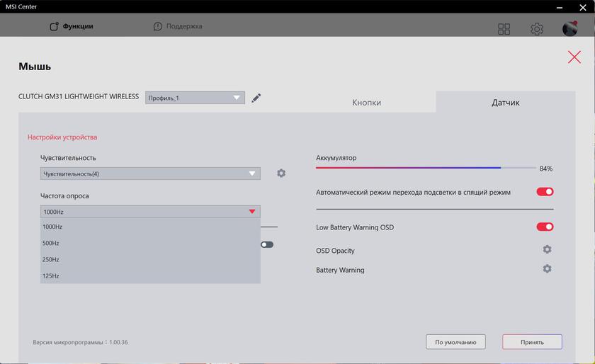The width and height of the screenshot is (595, 364).
Task: Open OSD Opacity gear settings
Action: 547,250
